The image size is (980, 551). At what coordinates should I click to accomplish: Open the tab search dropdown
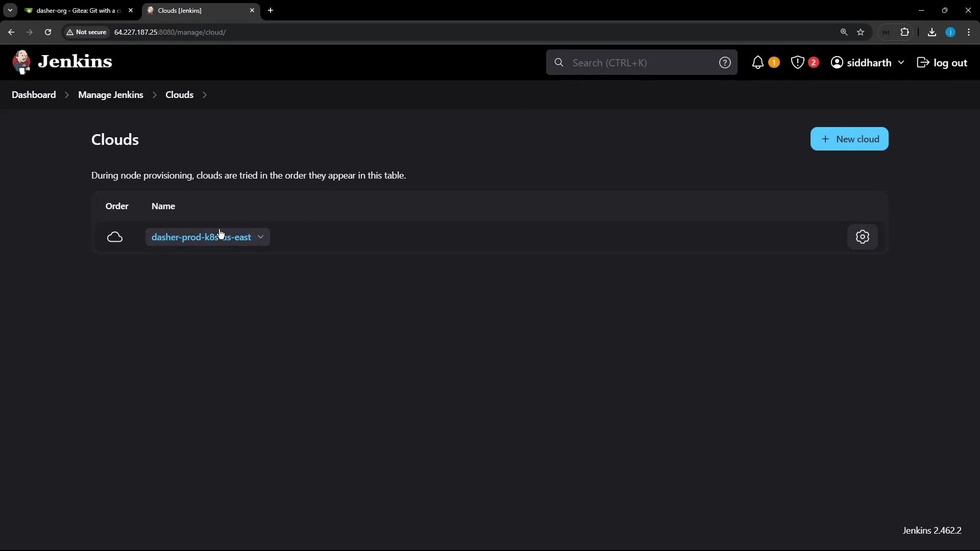click(10, 10)
